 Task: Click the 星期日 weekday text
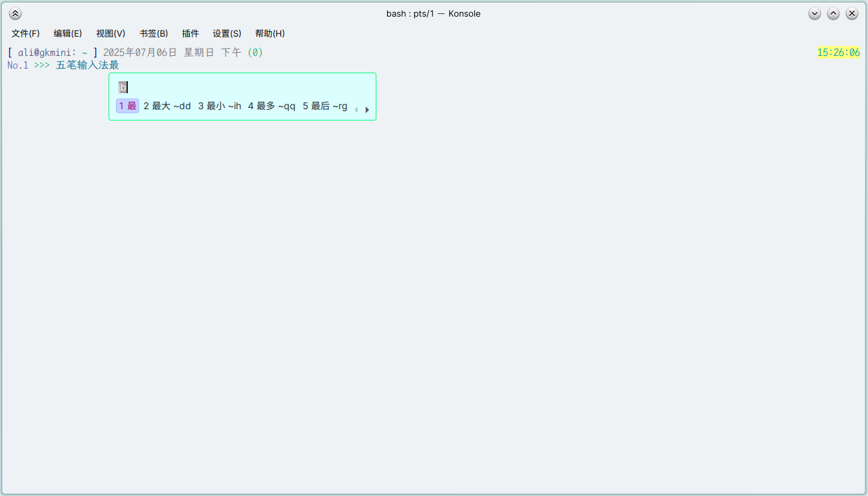click(199, 53)
